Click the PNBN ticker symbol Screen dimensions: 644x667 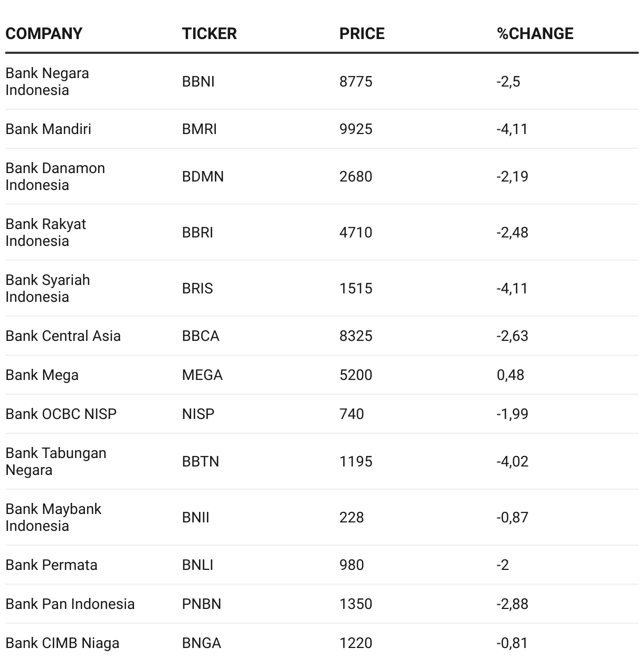(x=201, y=604)
